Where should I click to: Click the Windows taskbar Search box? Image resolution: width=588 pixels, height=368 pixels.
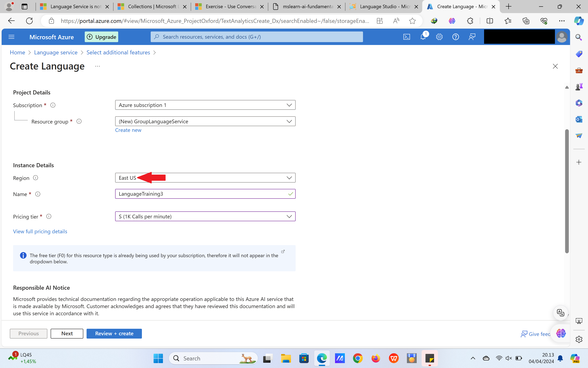[x=213, y=358]
